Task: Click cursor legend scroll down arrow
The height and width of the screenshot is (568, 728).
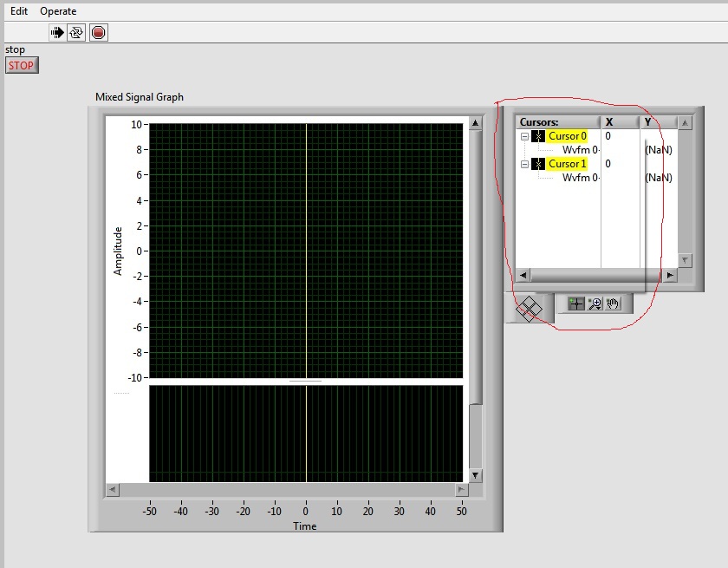Action: pos(685,260)
